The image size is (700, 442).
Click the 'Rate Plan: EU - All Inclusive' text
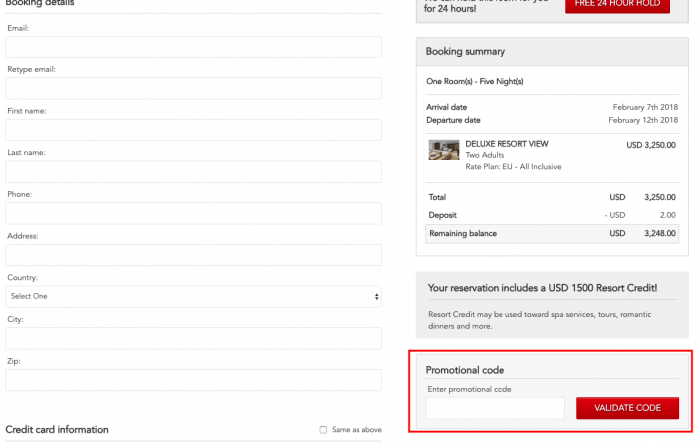513,167
